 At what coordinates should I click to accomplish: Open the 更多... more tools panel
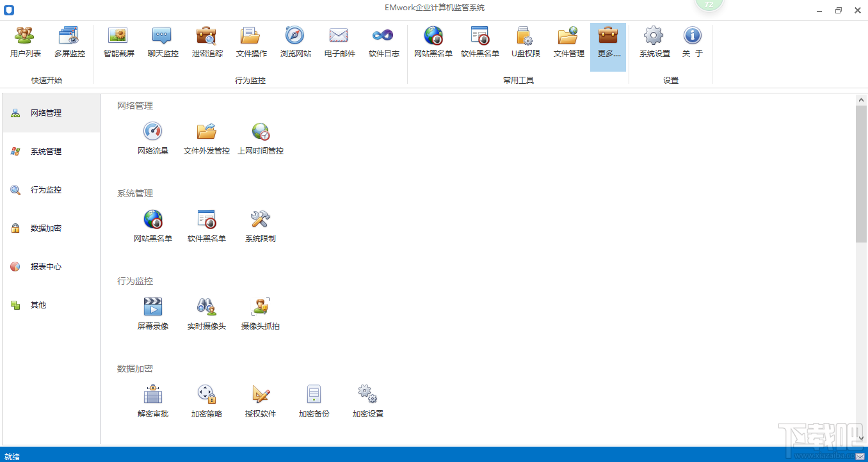(607, 41)
